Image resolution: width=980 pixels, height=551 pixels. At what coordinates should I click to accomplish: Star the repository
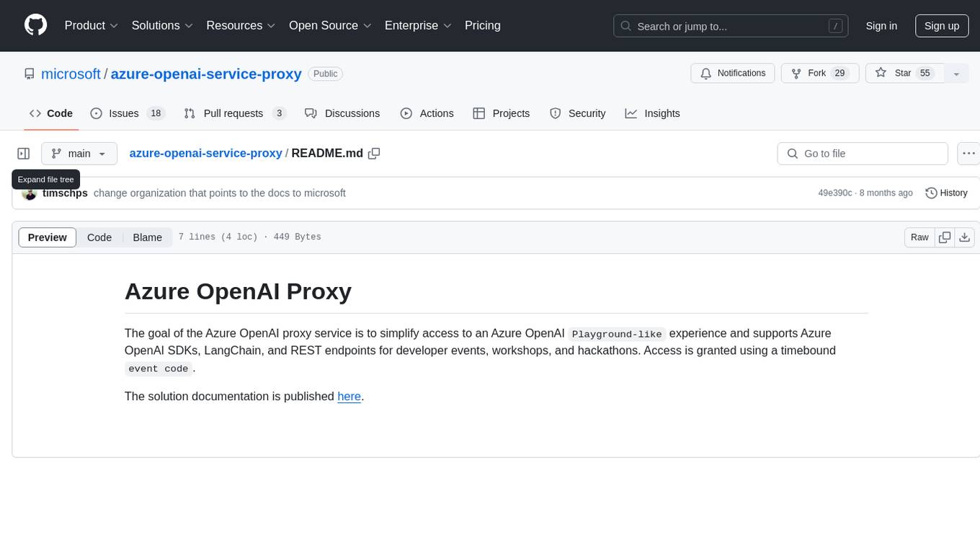coord(905,74)
